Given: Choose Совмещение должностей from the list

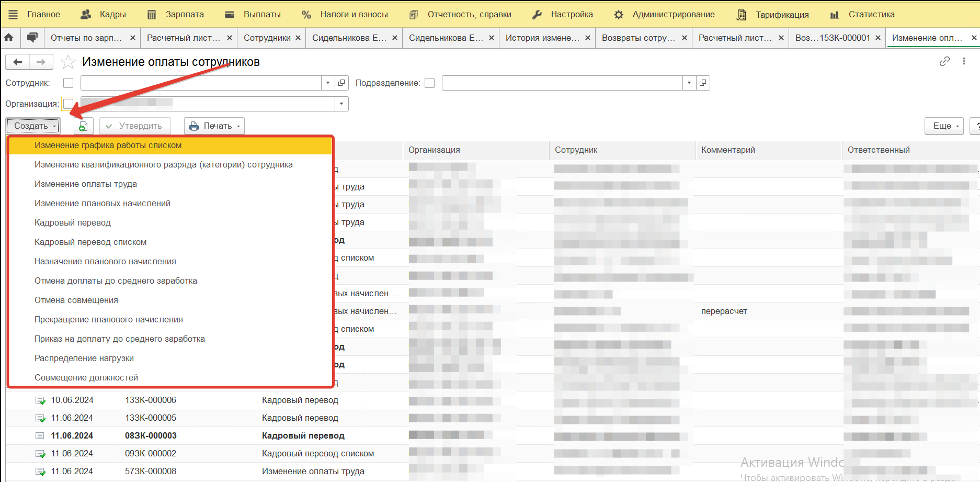Looking at the screenshot, I should pos(86,378).
